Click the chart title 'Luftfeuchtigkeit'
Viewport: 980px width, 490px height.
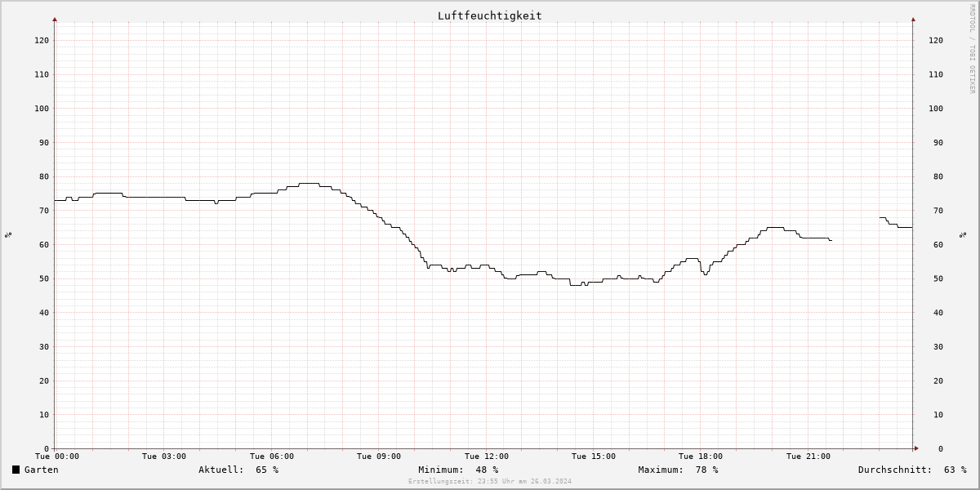tap(489, 16)
